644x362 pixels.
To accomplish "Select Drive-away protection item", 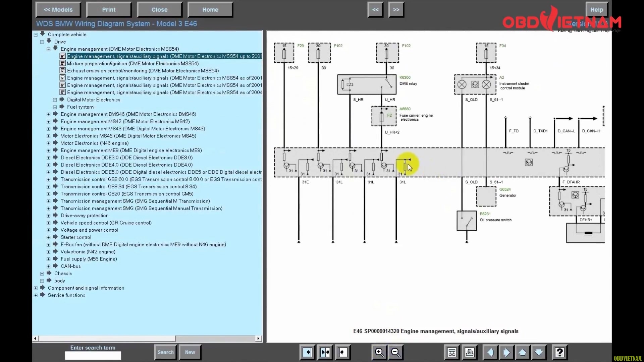I will point(85,216).
